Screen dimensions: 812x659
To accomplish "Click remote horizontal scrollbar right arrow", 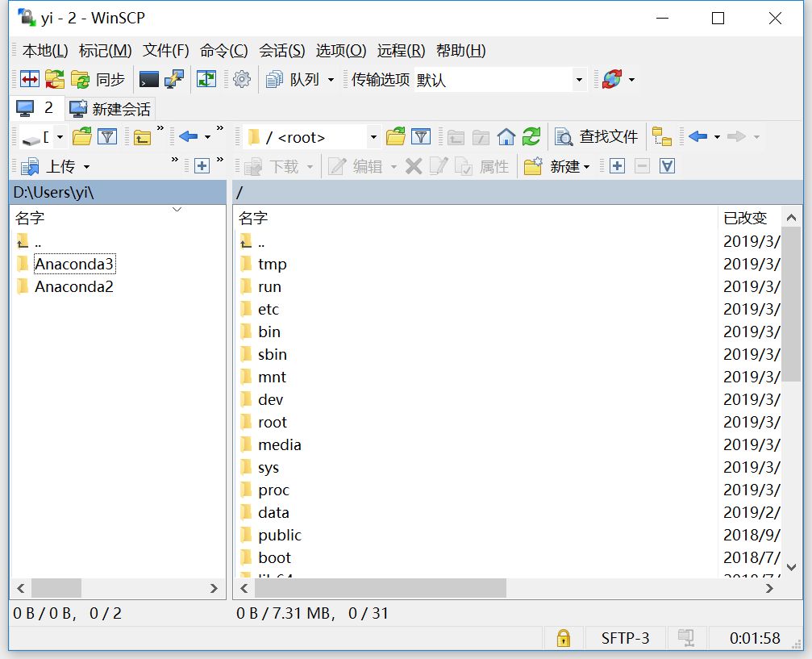I will tap(769, 589).
